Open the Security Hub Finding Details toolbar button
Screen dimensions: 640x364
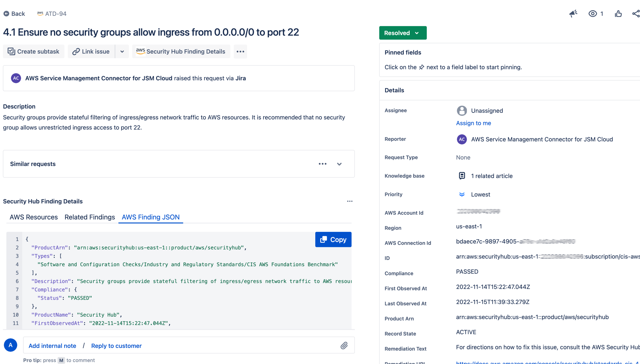tap(181, 52)
